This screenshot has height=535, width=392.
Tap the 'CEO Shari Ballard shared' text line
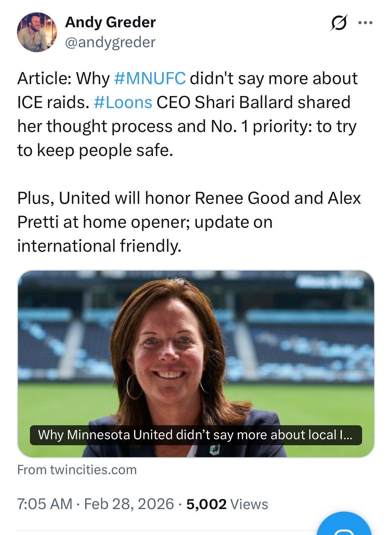click(253, 102)
